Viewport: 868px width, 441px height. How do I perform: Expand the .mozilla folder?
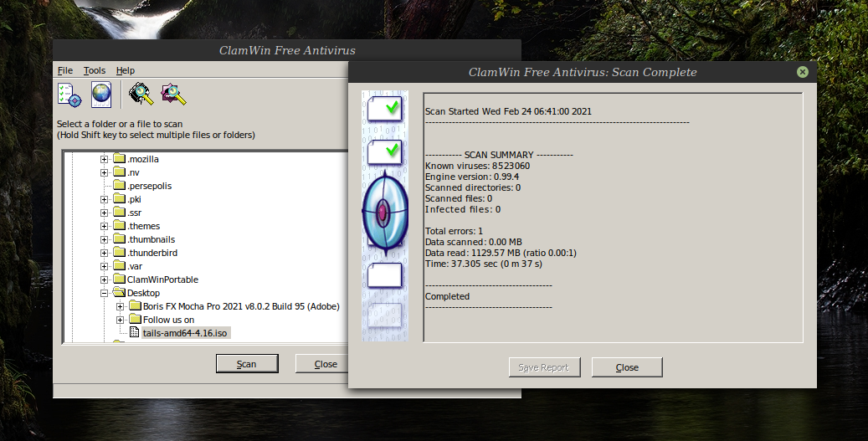pos(104,159)
